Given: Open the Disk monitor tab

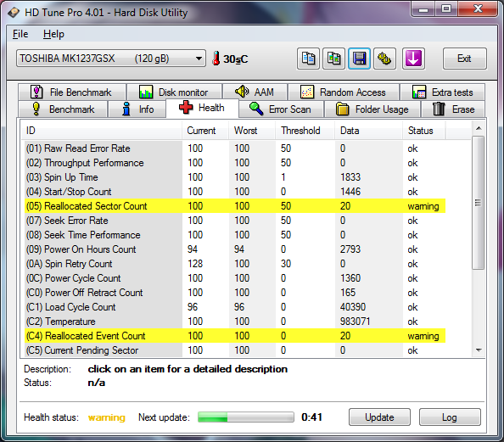Looking at the screenshot, I should coord(174,92).
